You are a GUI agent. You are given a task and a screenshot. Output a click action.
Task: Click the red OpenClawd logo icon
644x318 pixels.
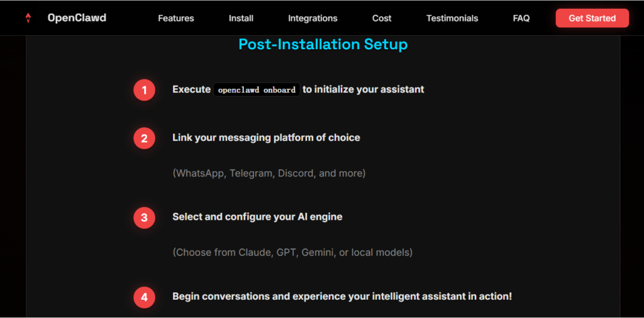(28, 18)
